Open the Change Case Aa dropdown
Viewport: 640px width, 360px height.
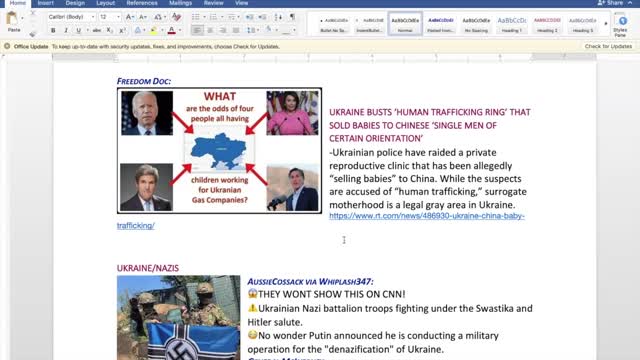point(159,17)
